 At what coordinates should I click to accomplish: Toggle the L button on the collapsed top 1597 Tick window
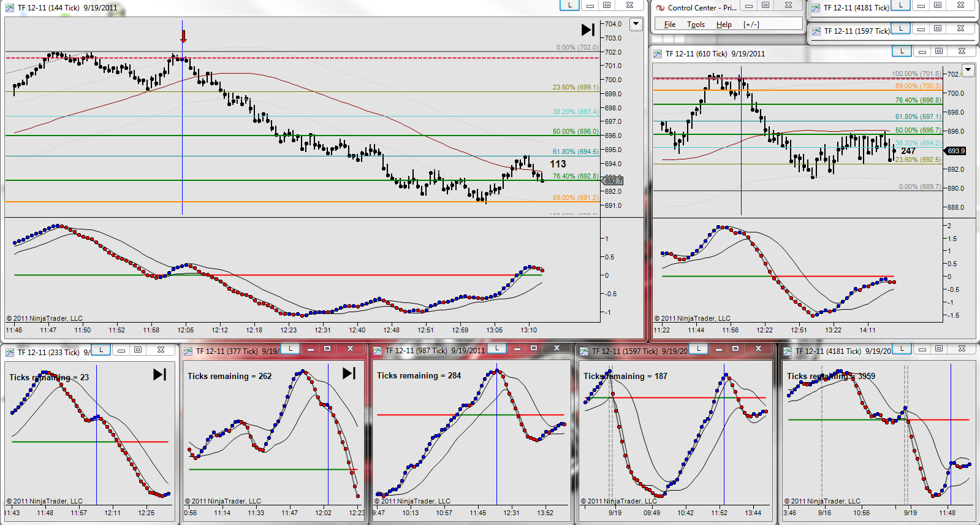(900, 28)
